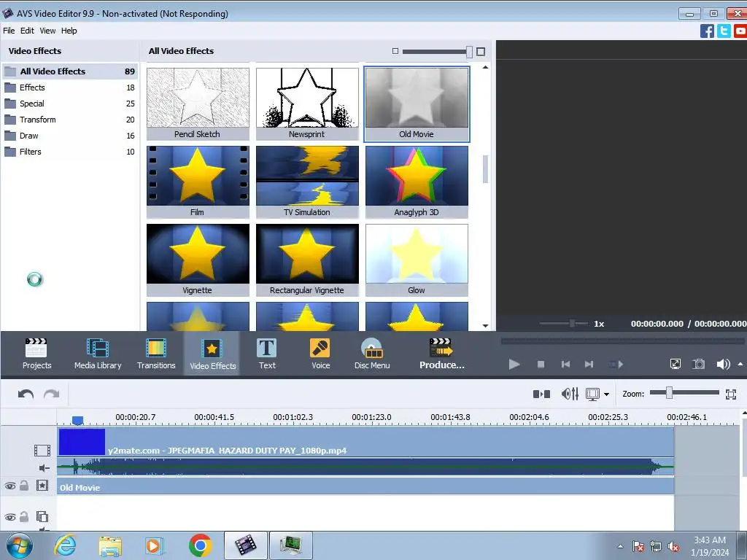Lock the video overlay track
Image resolution: width=747 pixels, height=560 pixels.
[24, 517]
